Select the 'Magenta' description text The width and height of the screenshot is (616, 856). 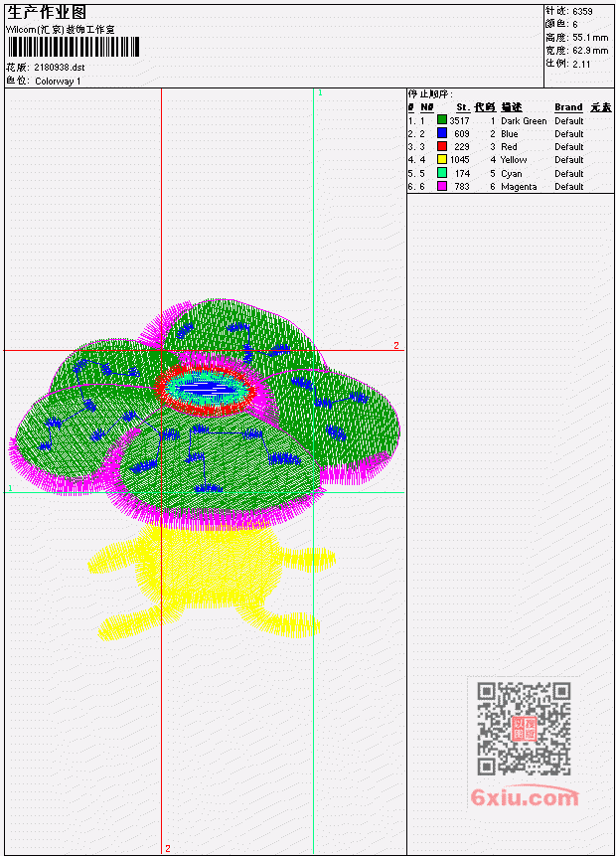519,187
